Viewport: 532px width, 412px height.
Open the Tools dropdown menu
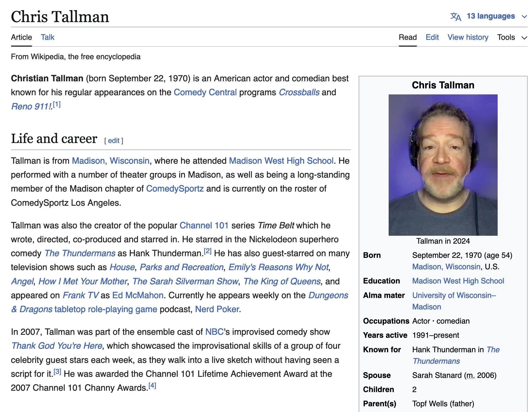[506, 37]
